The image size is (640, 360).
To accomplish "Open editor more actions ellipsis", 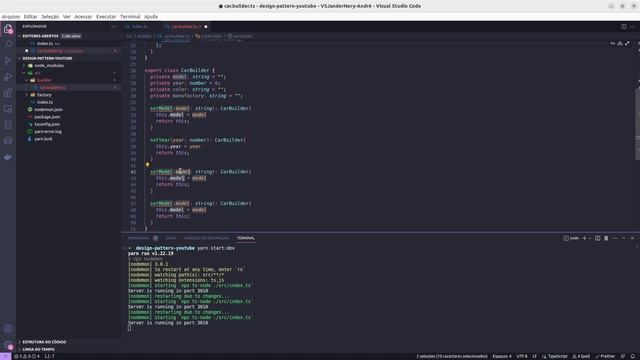I will click(632, 27).
